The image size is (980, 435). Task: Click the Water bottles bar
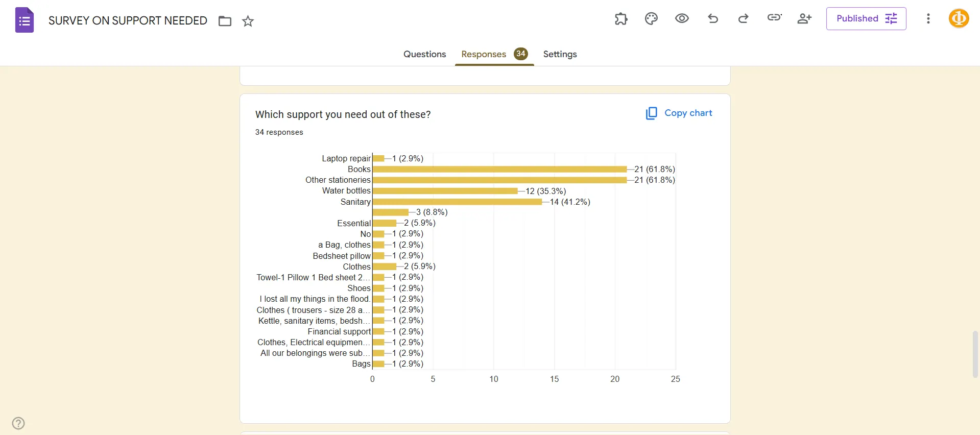(x=445, y=191)
